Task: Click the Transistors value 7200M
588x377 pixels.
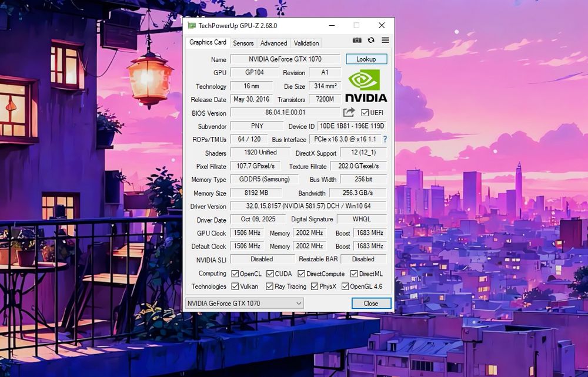Action: tap(325, 99)
